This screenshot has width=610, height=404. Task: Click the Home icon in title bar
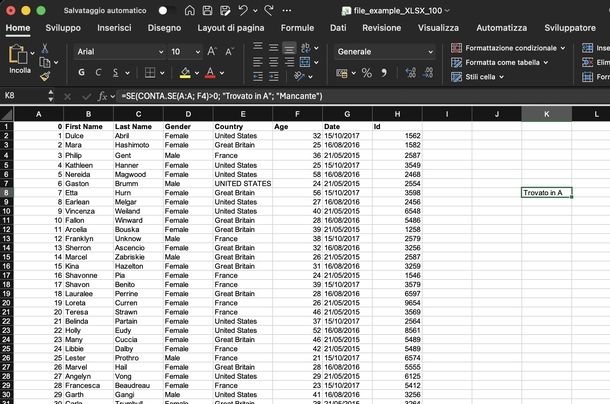pyautogui.click(x=189, y=11)
